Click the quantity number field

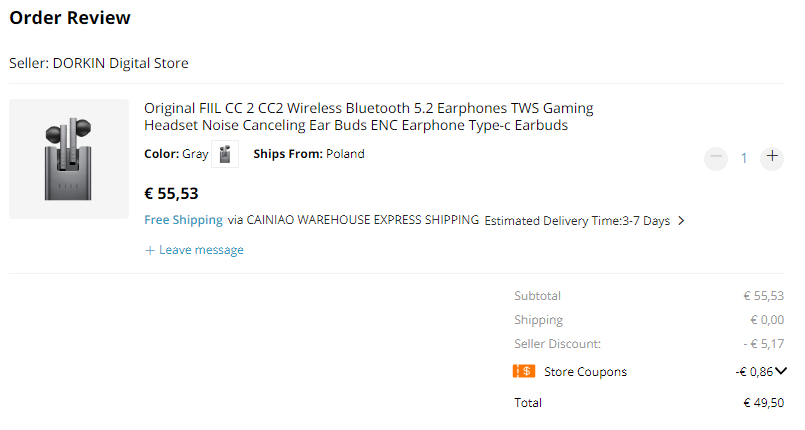[x=743, y=158]
